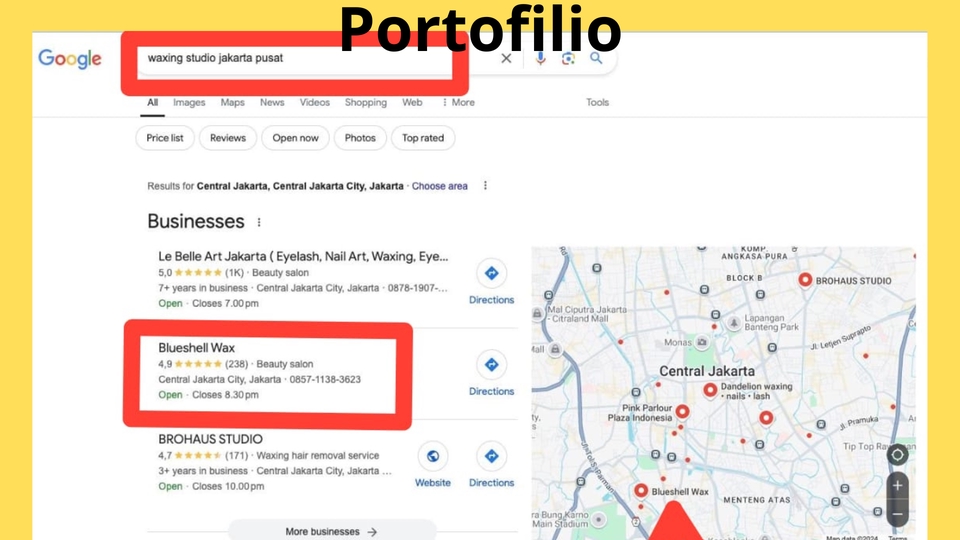The image size is (960, 540).
Task: Select the All tab
Action: click(x=152, y=102)
